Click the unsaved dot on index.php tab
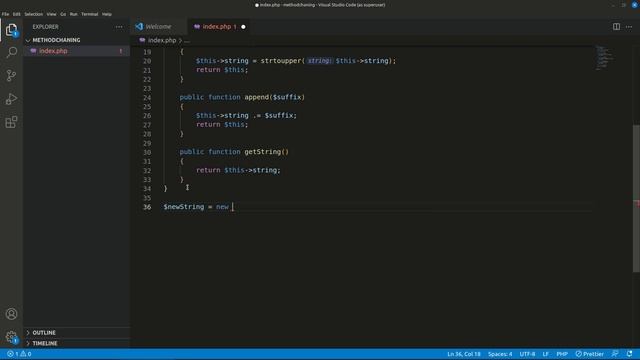 243,27
